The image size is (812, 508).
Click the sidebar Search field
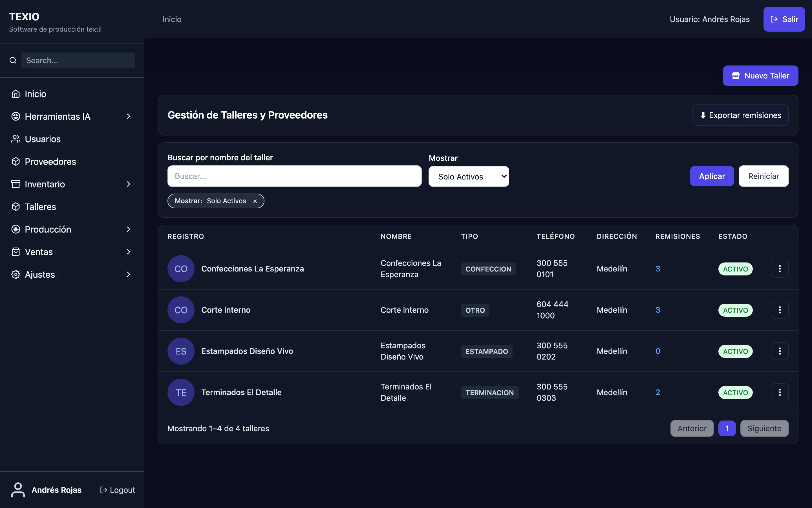(x=78, y=60)
